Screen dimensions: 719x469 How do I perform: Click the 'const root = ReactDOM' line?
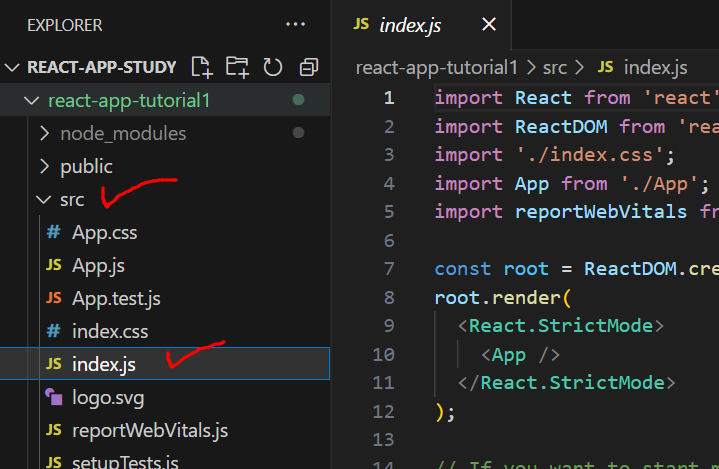576,269
